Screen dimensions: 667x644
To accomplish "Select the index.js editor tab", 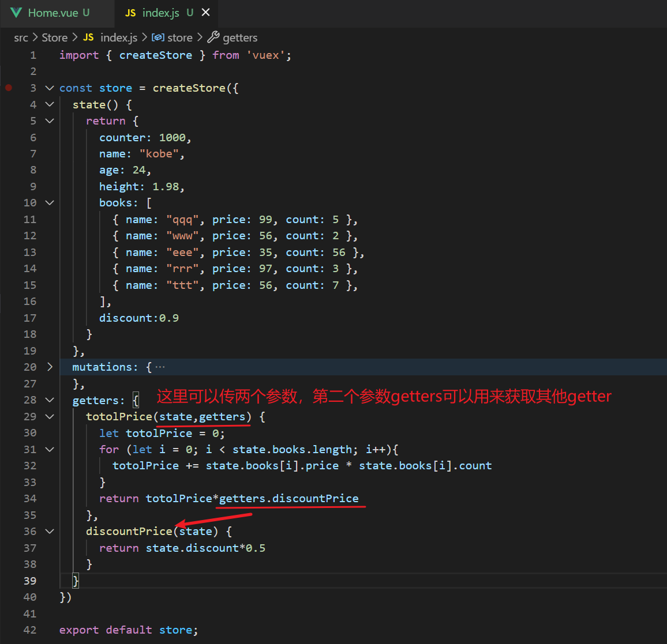I will pyautogui.click(x=166, y=13).
